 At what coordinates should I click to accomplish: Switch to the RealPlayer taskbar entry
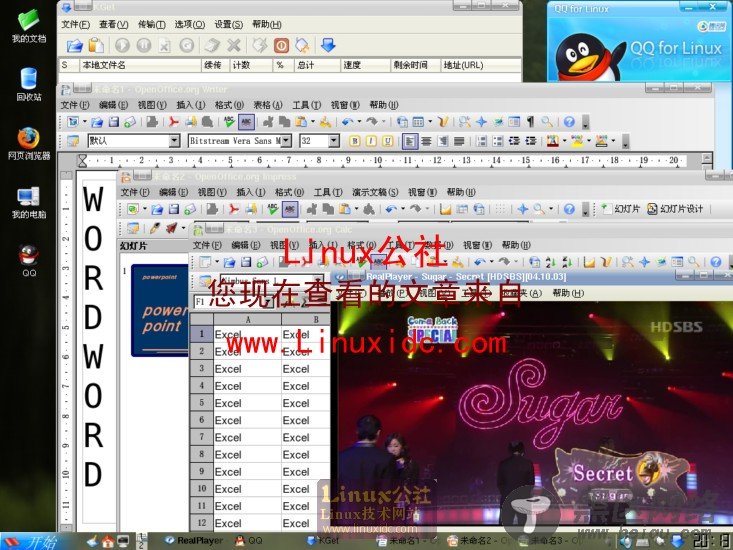[x=194, y=541]
